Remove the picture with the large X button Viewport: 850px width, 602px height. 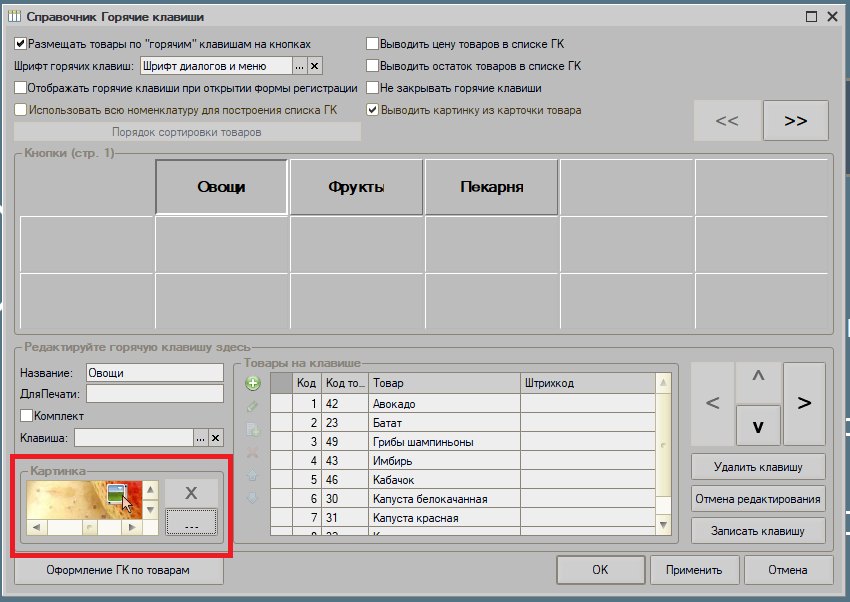[191, 493]
